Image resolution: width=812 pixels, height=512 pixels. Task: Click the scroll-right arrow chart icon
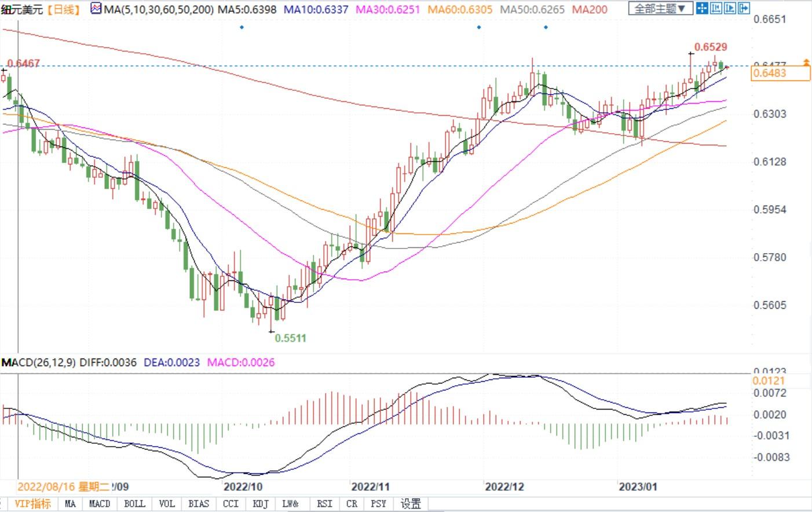click(744, 8)
